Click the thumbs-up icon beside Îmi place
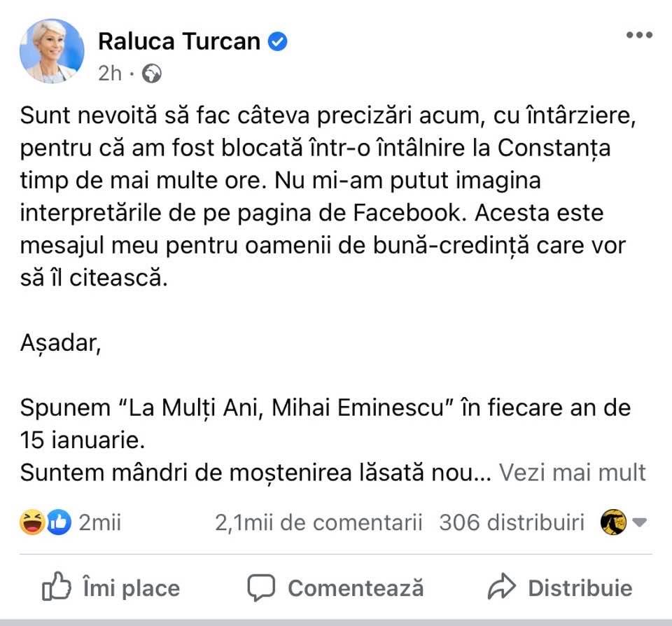This screenshot has width=672, height=626. pyautogui.click(x=55, y=587)
